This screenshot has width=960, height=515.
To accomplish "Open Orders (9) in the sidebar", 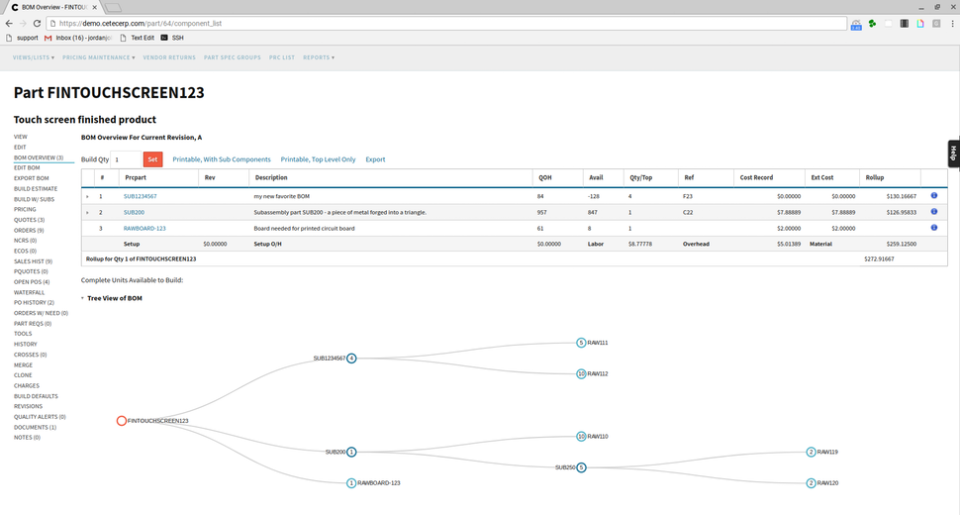I will (29, 230).
